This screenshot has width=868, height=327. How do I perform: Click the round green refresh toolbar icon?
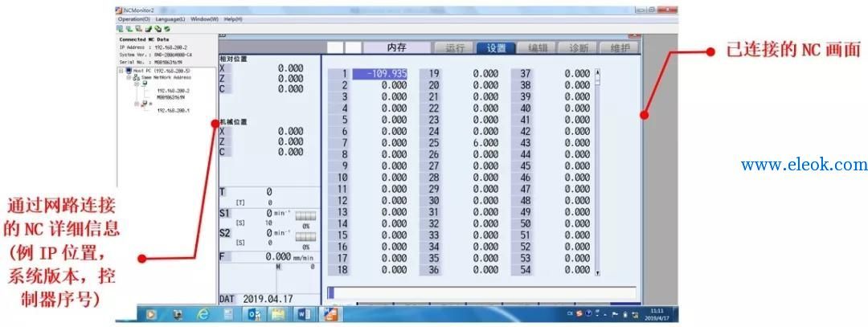click(166, 29)
